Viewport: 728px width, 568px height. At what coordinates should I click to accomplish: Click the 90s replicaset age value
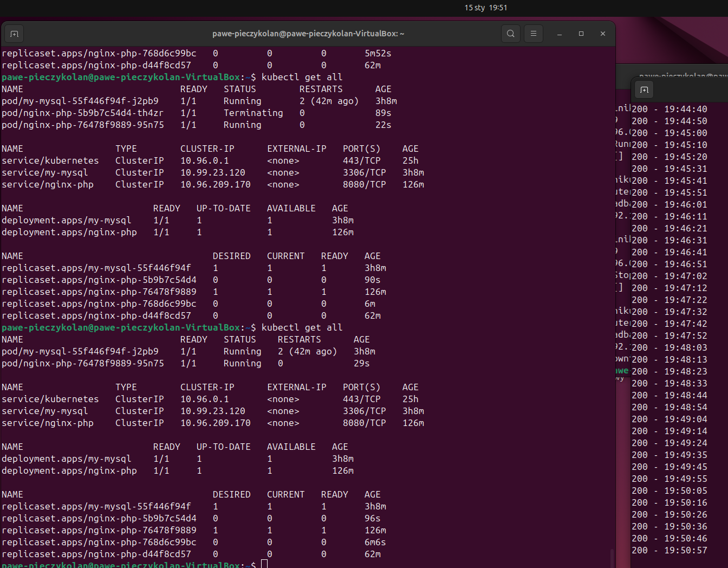[x=373, y=280]
